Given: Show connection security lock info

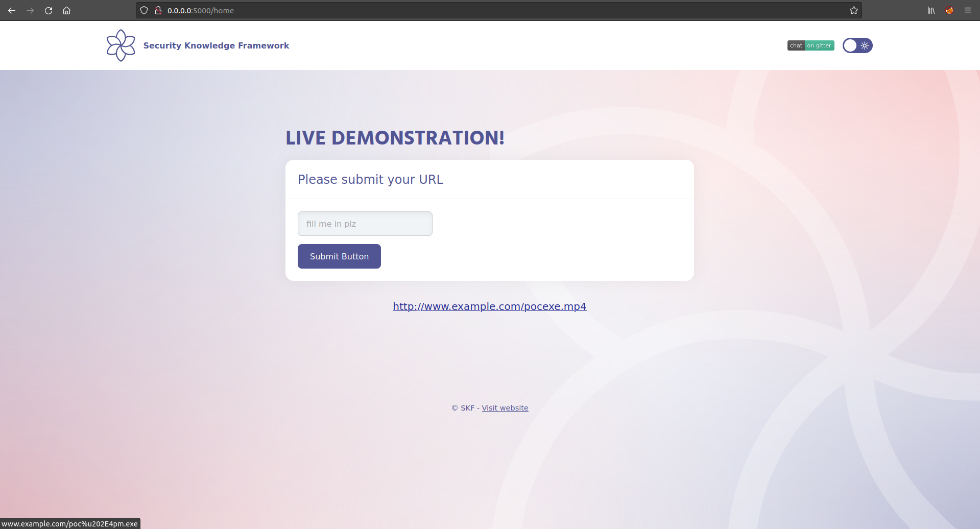Looking at the screenshot, I should (158, 10).
